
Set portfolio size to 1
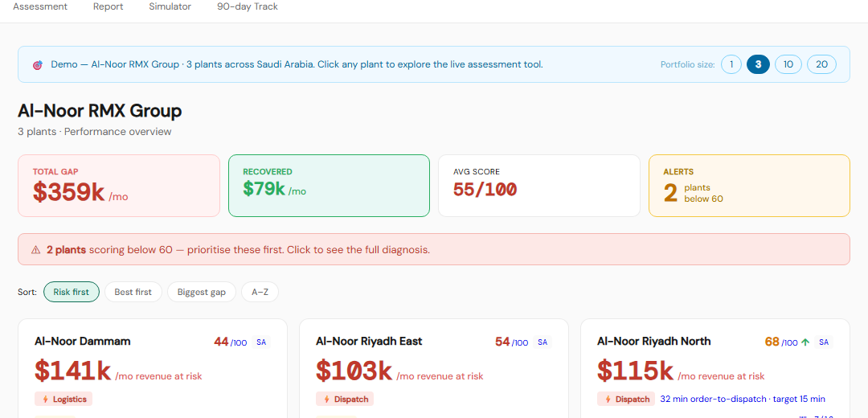[x=731, y=64]
